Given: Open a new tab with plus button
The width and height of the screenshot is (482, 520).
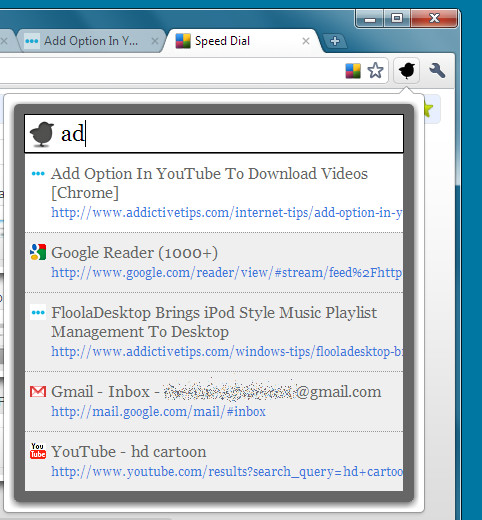Looking at the screenshot, I should pos(335,41).
